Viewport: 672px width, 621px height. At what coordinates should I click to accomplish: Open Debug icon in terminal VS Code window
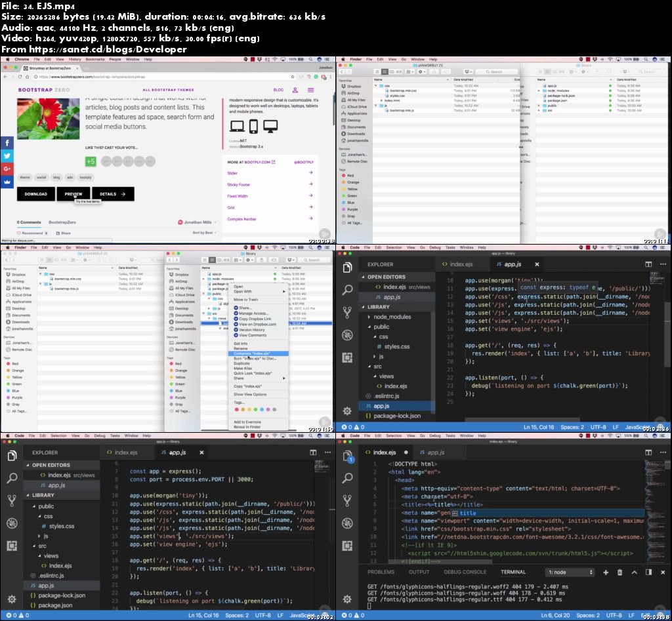[x=348, y=523]
